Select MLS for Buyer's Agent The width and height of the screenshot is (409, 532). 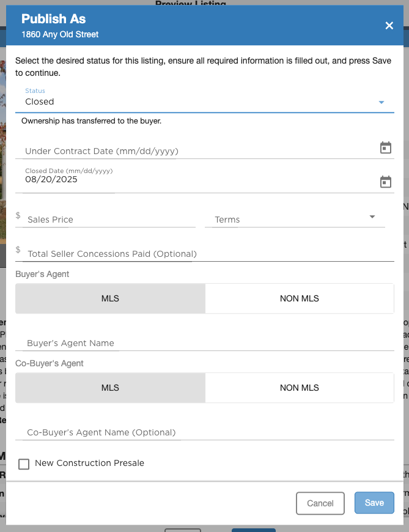coord(110,298)
